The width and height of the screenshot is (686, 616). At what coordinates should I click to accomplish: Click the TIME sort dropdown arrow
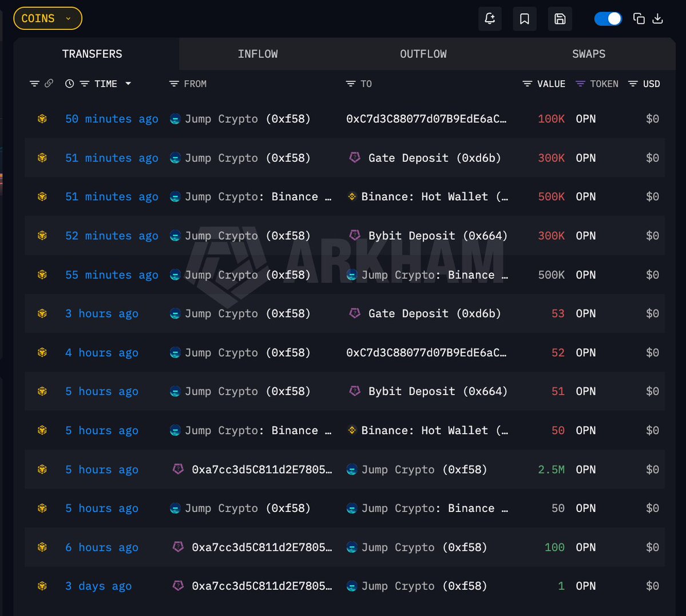128,84
